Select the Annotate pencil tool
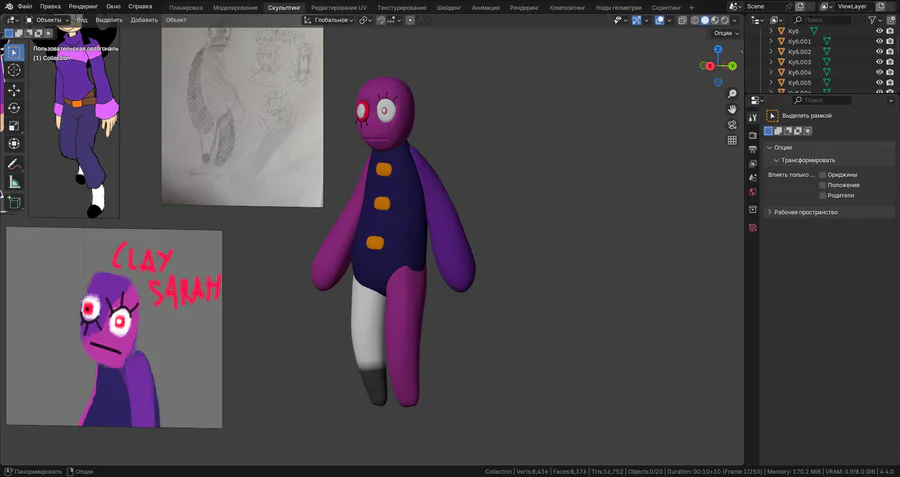The height and width of the screenshot is (477, 900). click(x=14, y=165)
